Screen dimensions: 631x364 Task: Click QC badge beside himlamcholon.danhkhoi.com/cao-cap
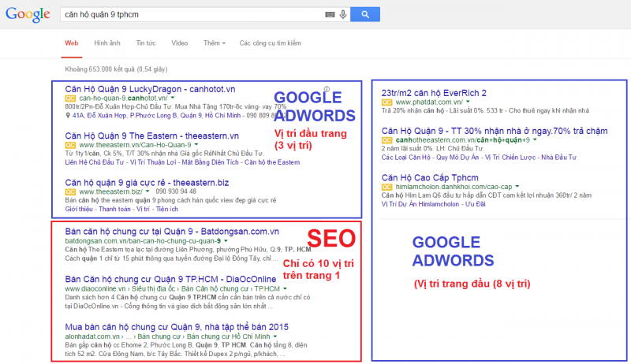[x=386, y=187]
